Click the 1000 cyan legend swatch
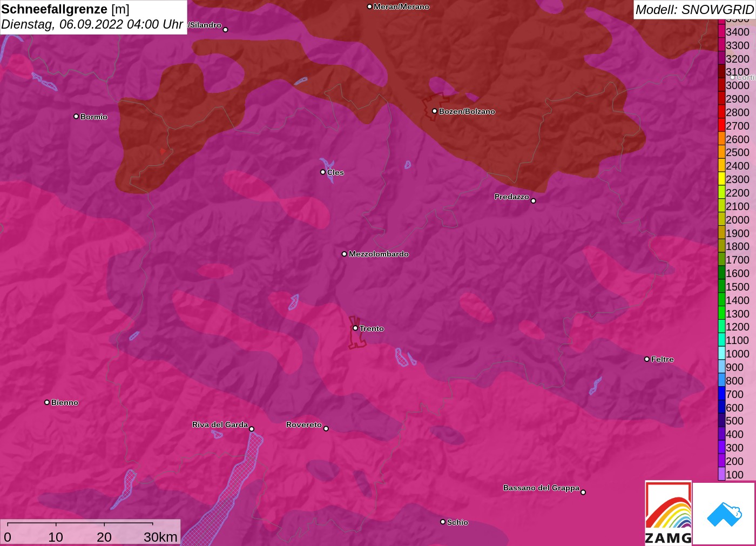This screenshot has width=756, height=546. click(721, 353)
